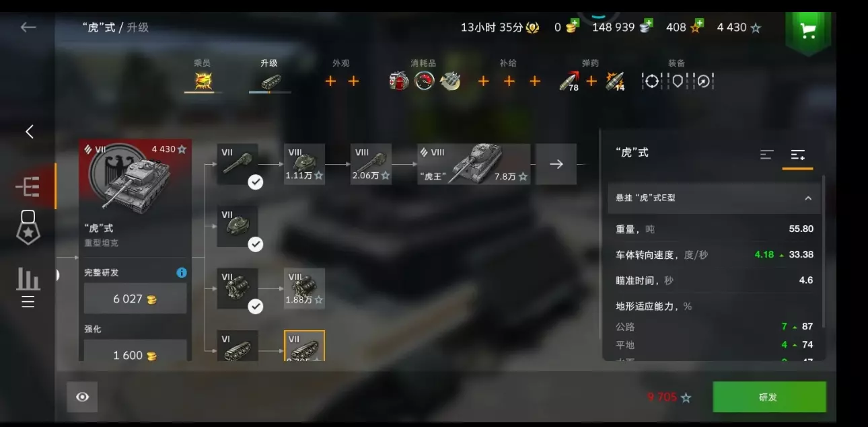Switch to the compact stats list view
Screen dimensions: 868x427
[x=766, y=155]
